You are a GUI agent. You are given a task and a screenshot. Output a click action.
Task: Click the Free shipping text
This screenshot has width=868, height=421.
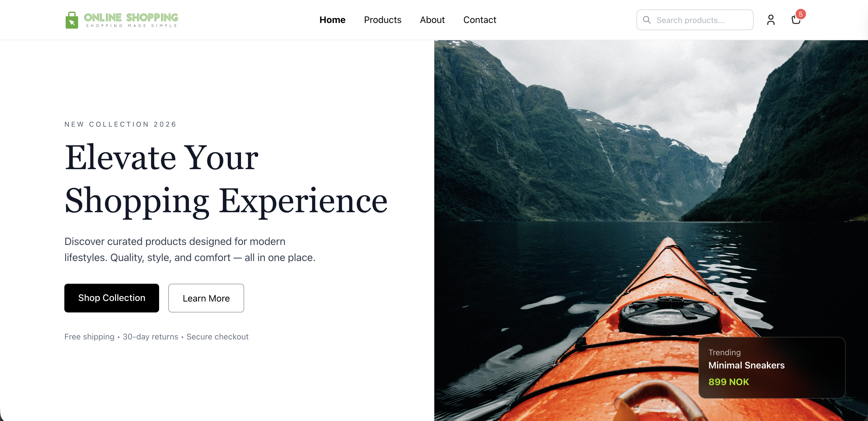(89, 337)
